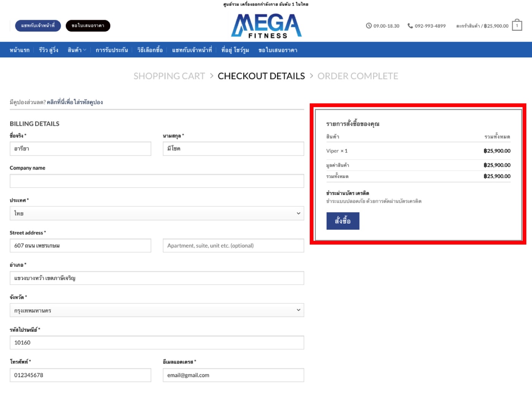Click the postcode field containing 10160
532x402 pixels.
click(157, 343)
